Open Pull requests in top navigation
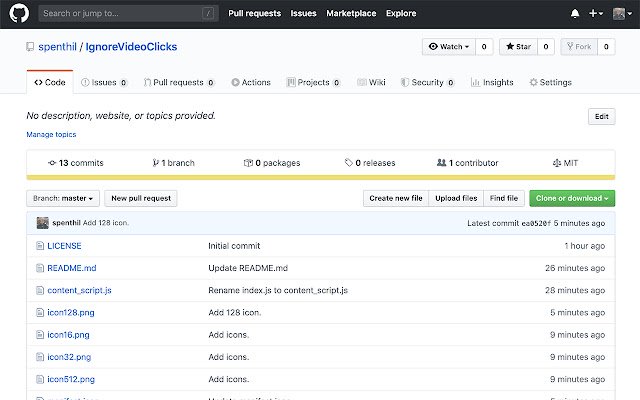This screenshot has width=640, height=400. click(x=254, y=13)
